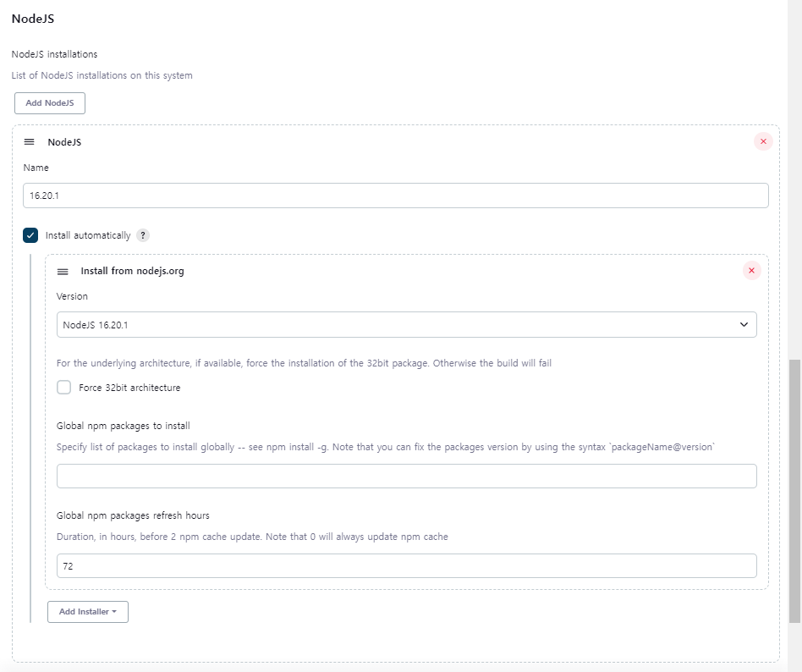Click the Force 32bit architecture label
This screenshot has height=672, width=802.
(129, 388)
